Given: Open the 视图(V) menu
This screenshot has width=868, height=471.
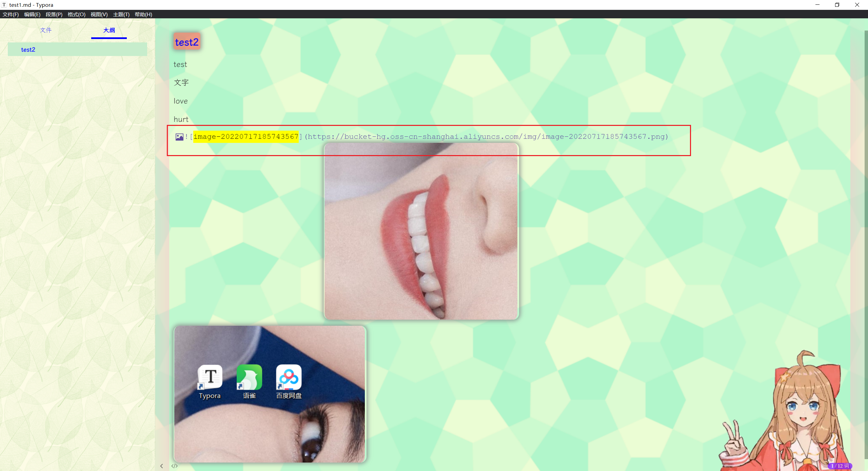Looking at the screenshot, I should 99,14.
